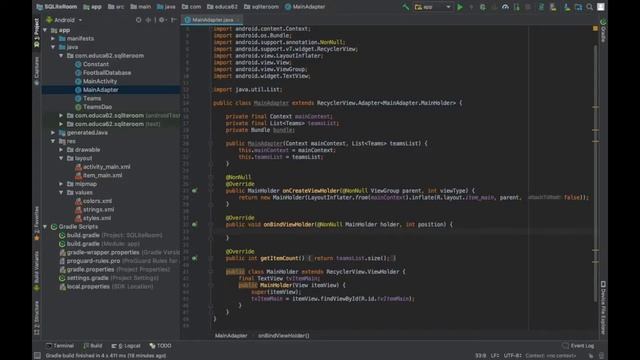The width and height of the screenshot is (640, 360).
Task: Click the white user icon at the toolbar's end
Action: click(601, 7)
